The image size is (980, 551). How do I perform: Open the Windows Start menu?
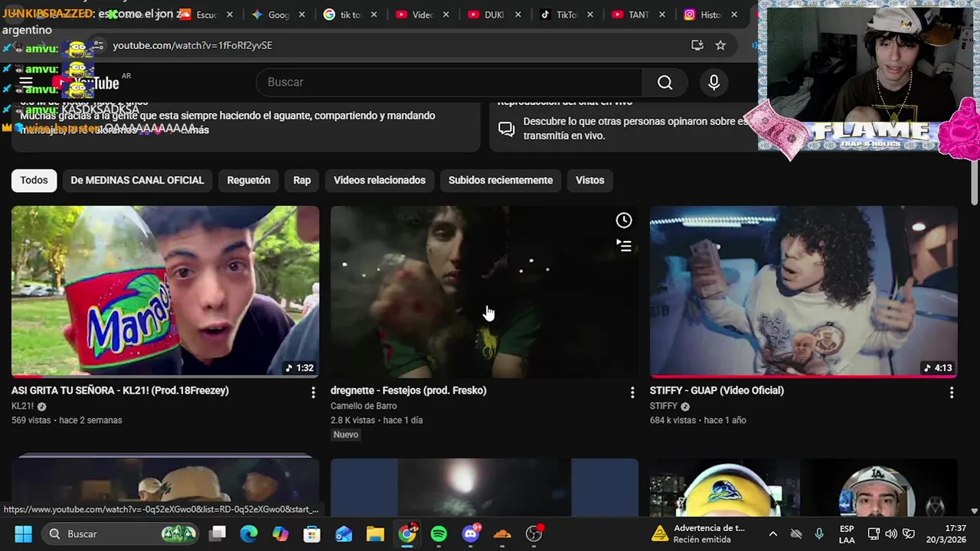23,533
